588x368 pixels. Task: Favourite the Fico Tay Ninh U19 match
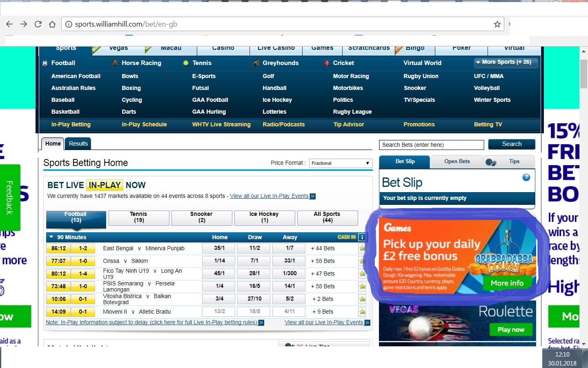pyautogui.click(x=362, y=274)
